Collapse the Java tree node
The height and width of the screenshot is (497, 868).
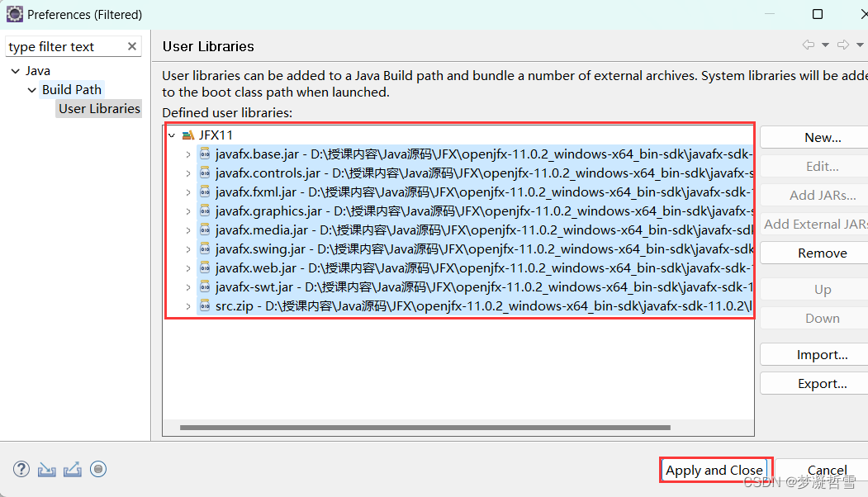click(16, 71)
